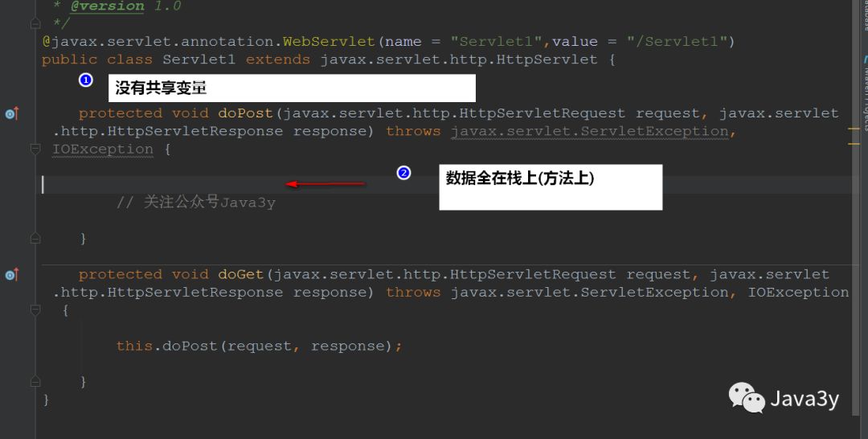Collapse the Javadoc comment fold marker
The width and height of the screenshot is (868, 439).
pyautogui.click(x=35, y=23)
